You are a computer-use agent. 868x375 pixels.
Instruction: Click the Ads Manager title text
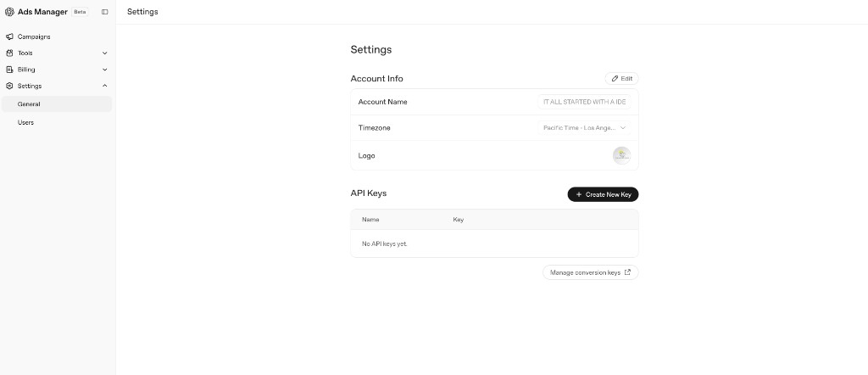click(x=42, y=12)
